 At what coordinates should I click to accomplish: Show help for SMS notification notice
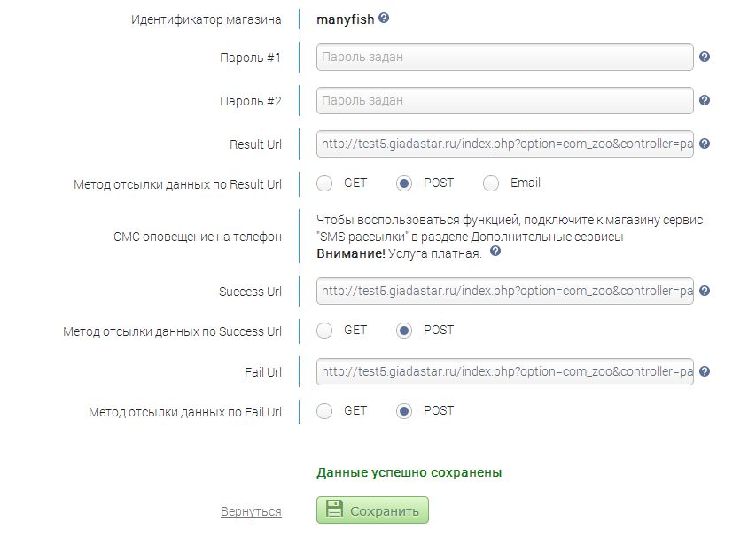point(495,252)
